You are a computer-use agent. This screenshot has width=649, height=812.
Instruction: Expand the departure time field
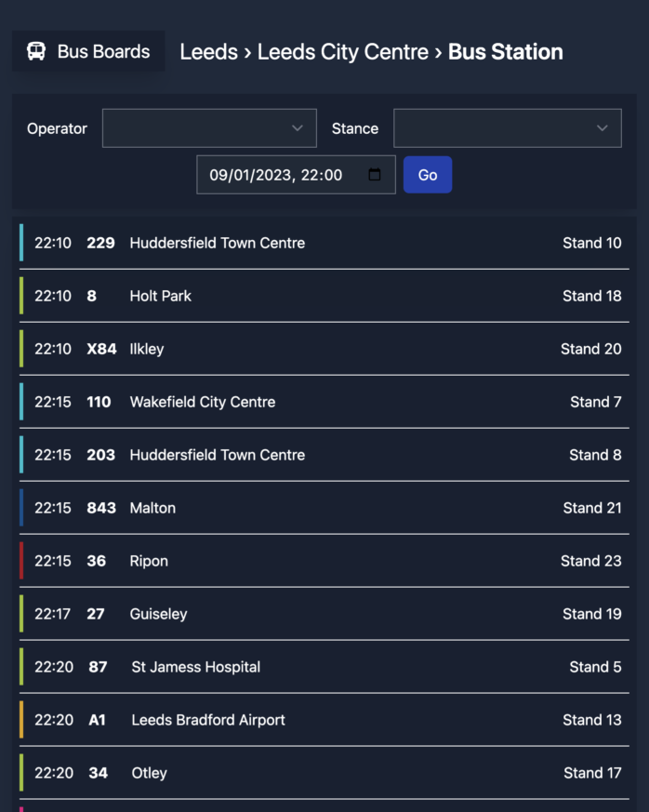296,174
